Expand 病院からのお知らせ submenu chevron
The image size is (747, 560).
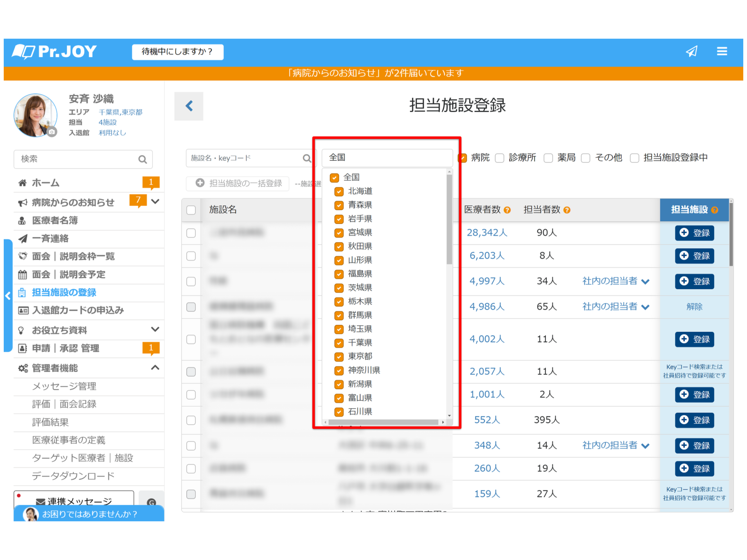coord(155,202)
